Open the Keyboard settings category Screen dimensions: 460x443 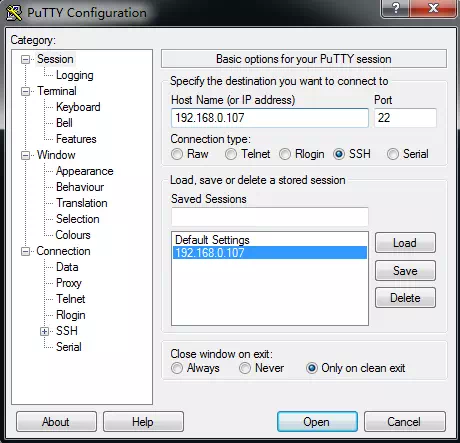point(78,107)
